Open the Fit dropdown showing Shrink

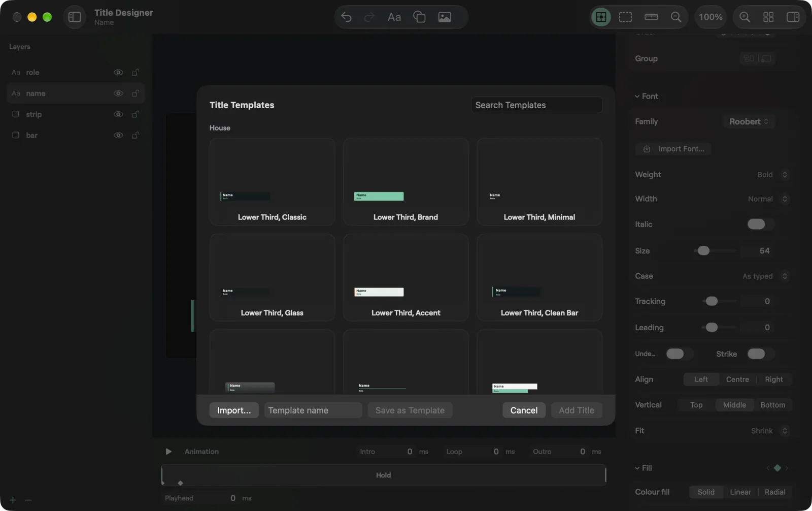[769, 431]
